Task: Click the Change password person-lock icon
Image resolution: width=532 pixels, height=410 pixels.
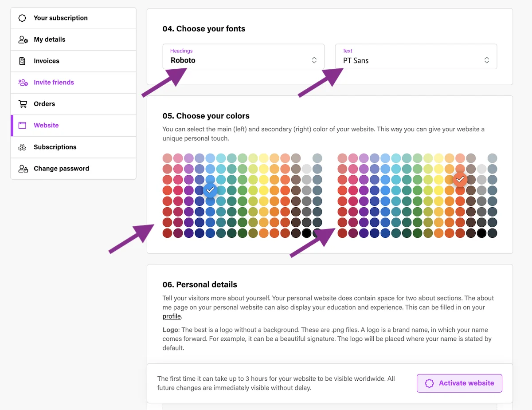Action: (x=23, y=169)
